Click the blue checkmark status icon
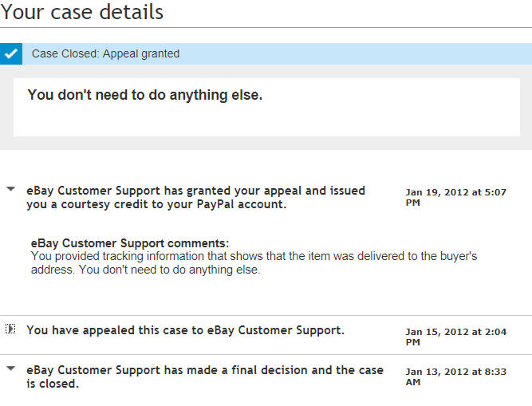532x406 pixels. tap(10, 54)
